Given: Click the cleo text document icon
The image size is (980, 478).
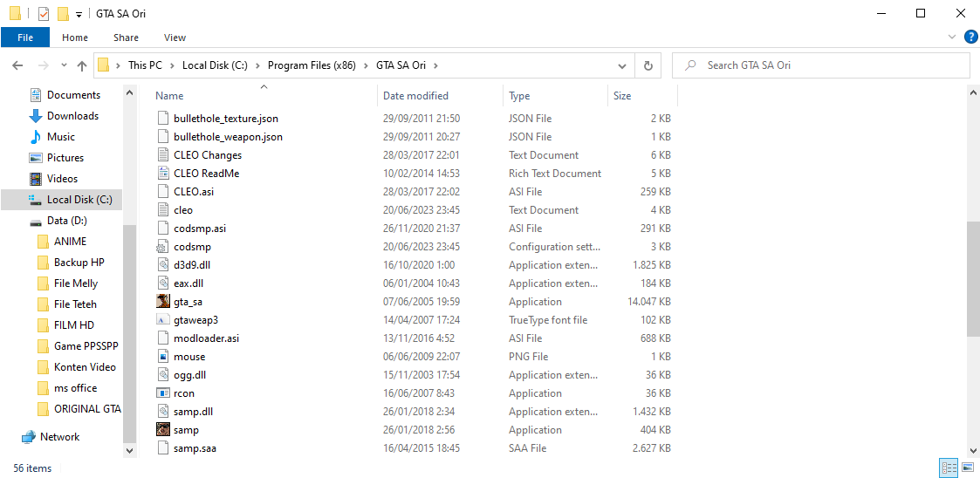Looking at the screenshot, I should pyautogui.click(x=162, y=210).
